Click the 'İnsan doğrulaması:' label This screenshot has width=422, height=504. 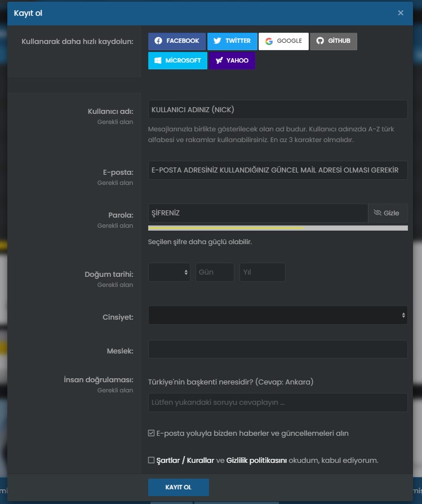coord(99,379)
